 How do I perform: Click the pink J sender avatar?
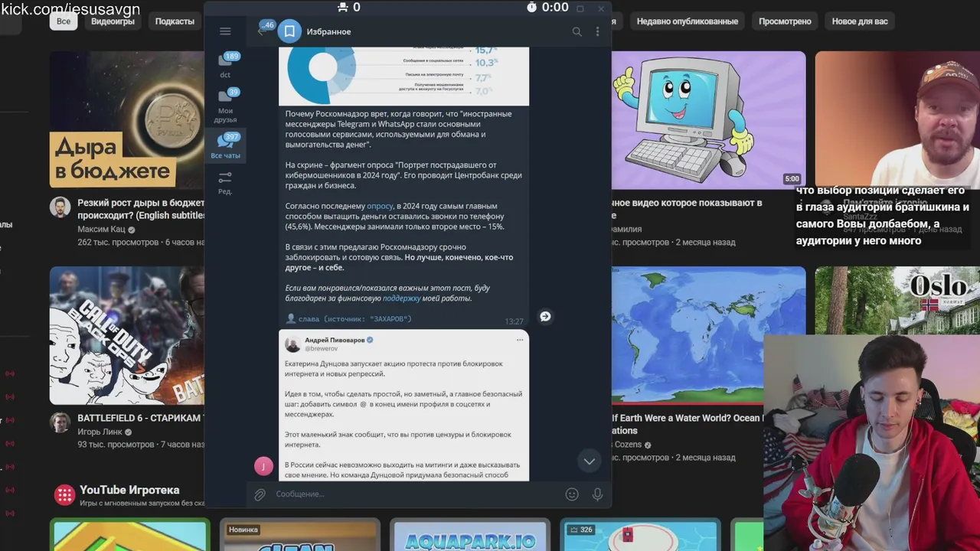pyautogui.click(x=263, y=465)
